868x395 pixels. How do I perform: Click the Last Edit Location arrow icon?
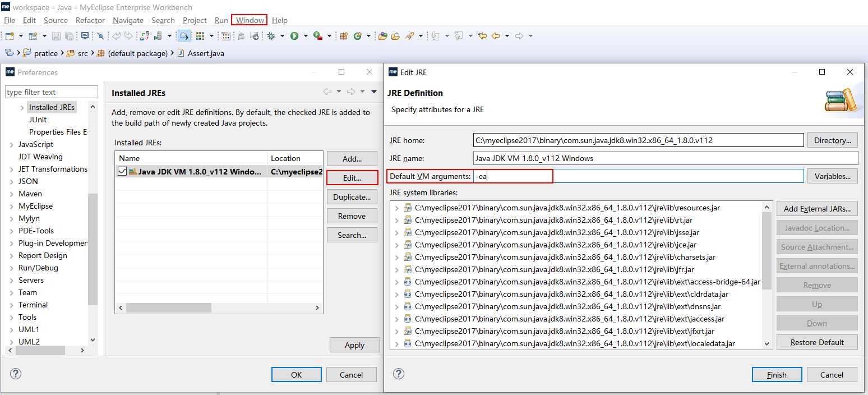pos(482,36)
